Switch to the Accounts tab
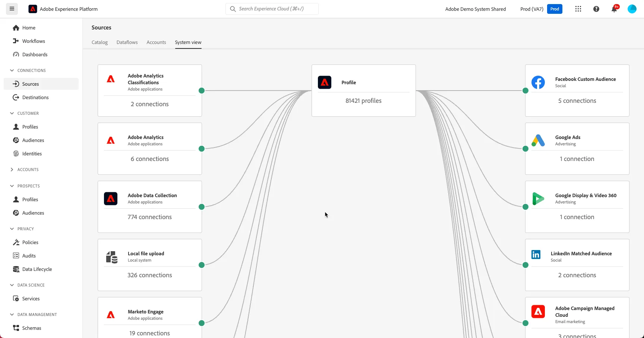 [156, 42]
